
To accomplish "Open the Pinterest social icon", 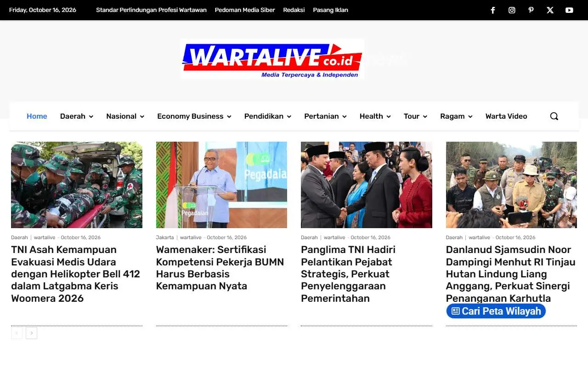I will coord(531,10).
